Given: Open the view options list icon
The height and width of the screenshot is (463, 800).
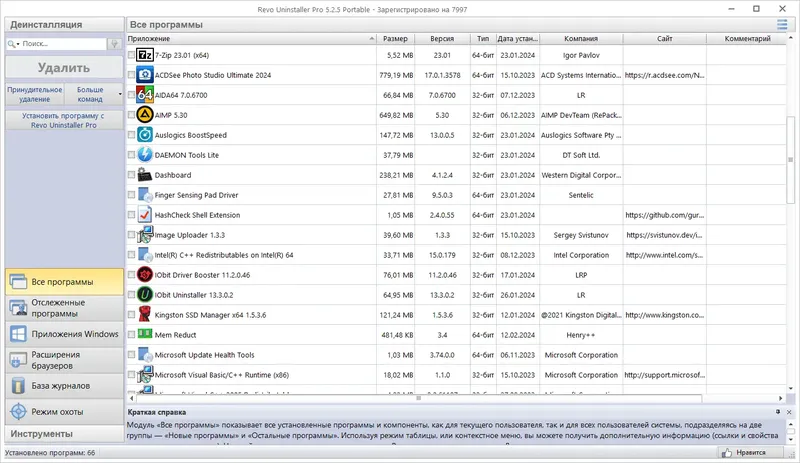Looking at the screenshot, I should coord(782,25).
